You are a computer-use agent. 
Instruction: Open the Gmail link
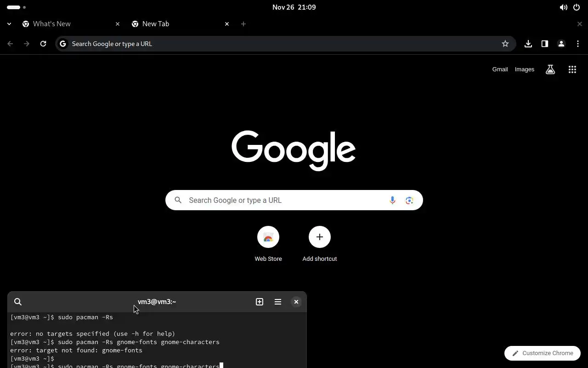click(500, 69)
